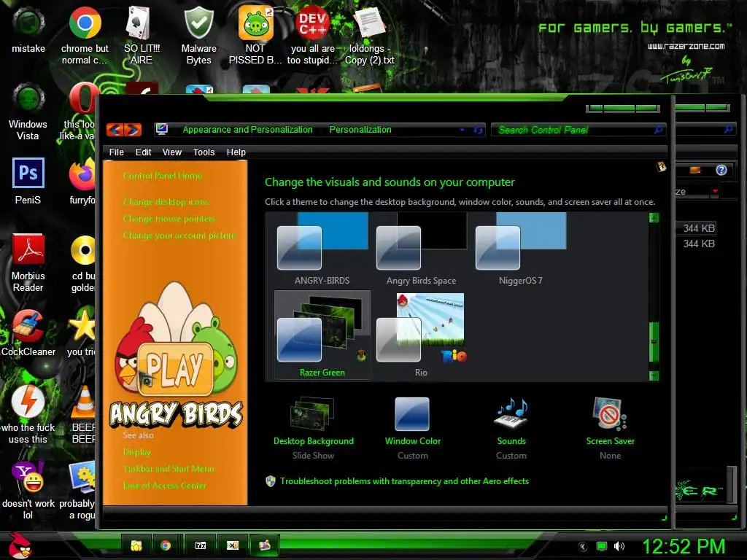Show hidden tray icons arrow

583,546
